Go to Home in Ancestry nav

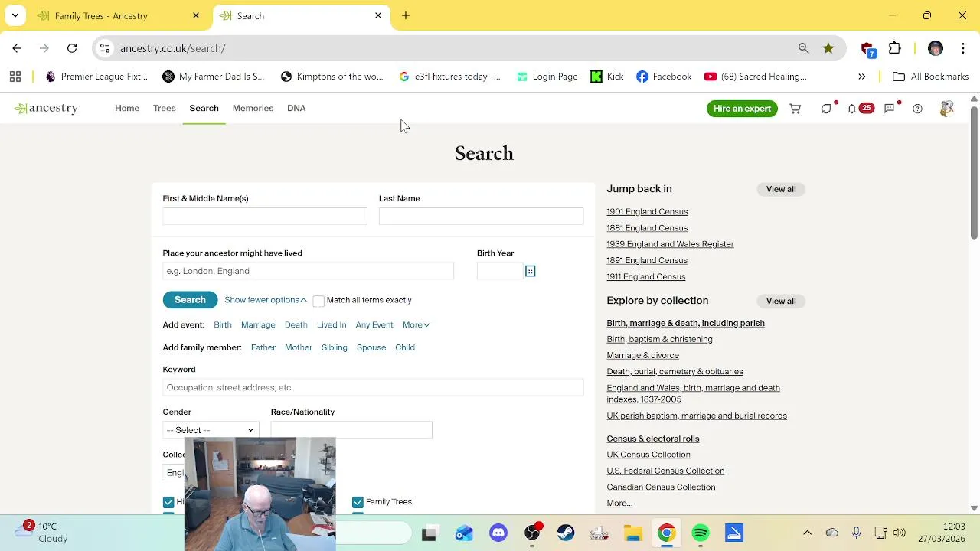click(127, 108)
